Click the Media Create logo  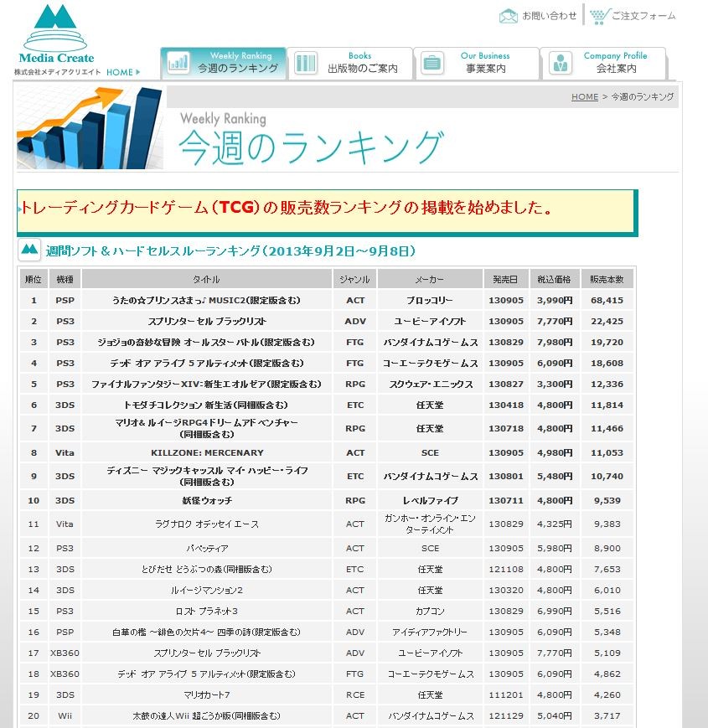pyautogui.click(x=55, y=34)
